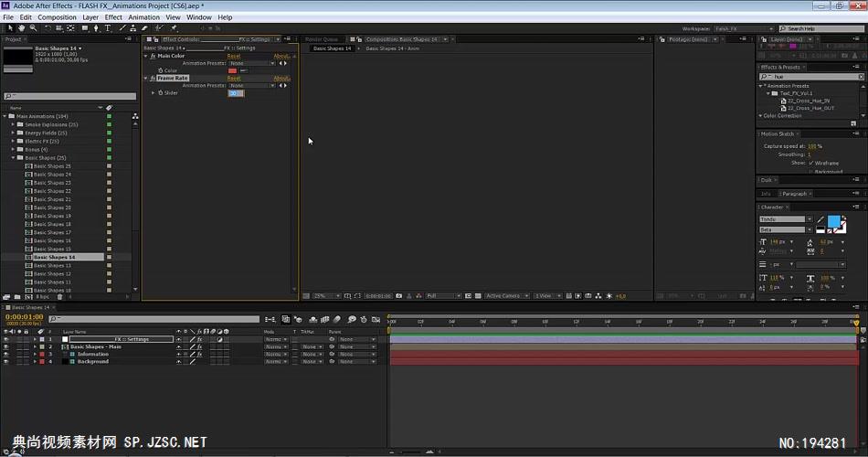Select the Pan Behind anchor tool
The height and width of the screenshot is (457, 868).
tap(70, 27)
